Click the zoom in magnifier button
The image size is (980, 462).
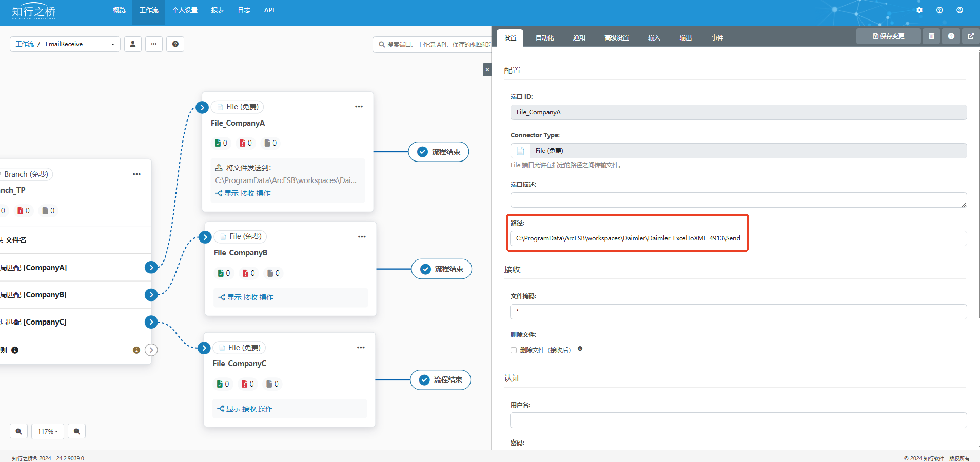(18, 431)
